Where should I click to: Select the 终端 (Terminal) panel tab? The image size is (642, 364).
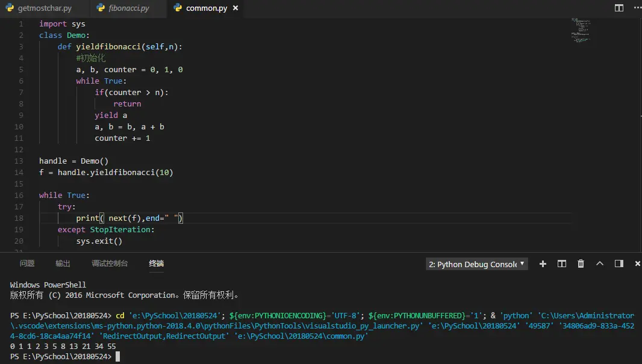coord(157,264)
